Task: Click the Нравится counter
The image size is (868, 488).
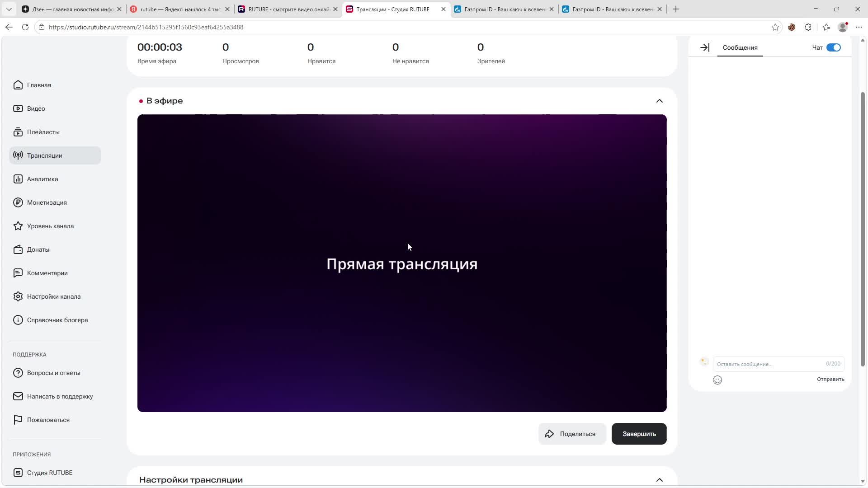Action: pos(321,53)
